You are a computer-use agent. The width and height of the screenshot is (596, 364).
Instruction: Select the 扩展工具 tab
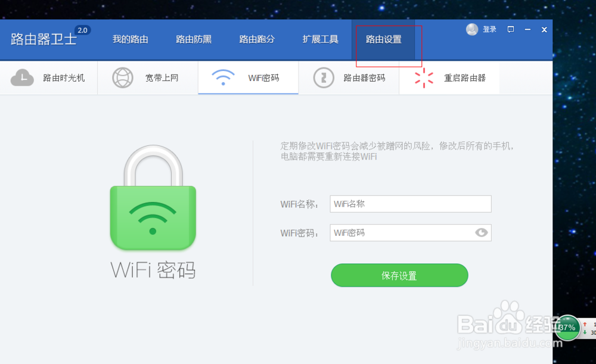(x=321, y=39)
